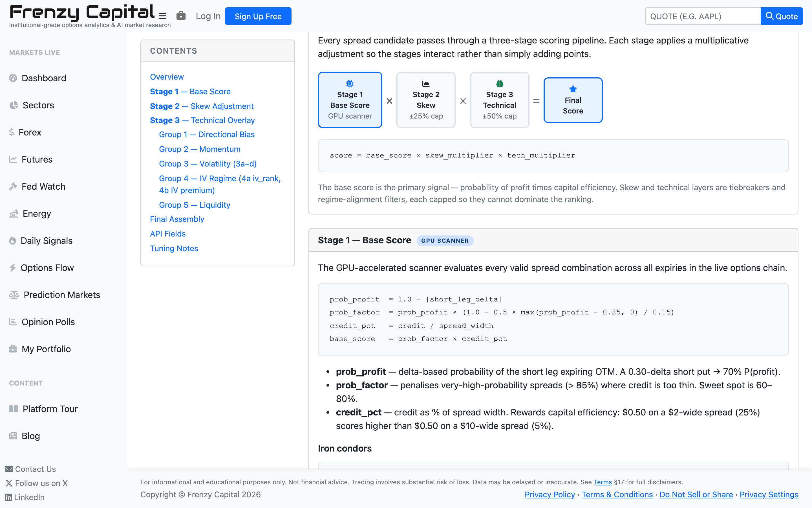Click the Energy oil well icon
The image size is (812, 508).
14,214
